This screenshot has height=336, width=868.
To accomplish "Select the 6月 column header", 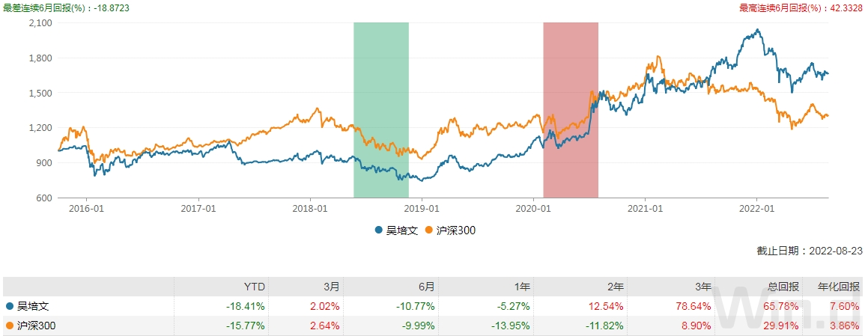I will 426,287.
